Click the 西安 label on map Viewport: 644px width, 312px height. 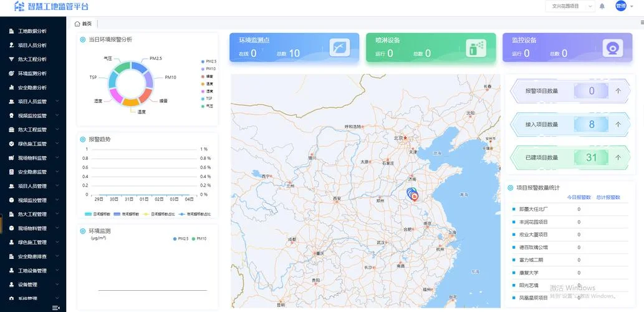click(337, 198)
